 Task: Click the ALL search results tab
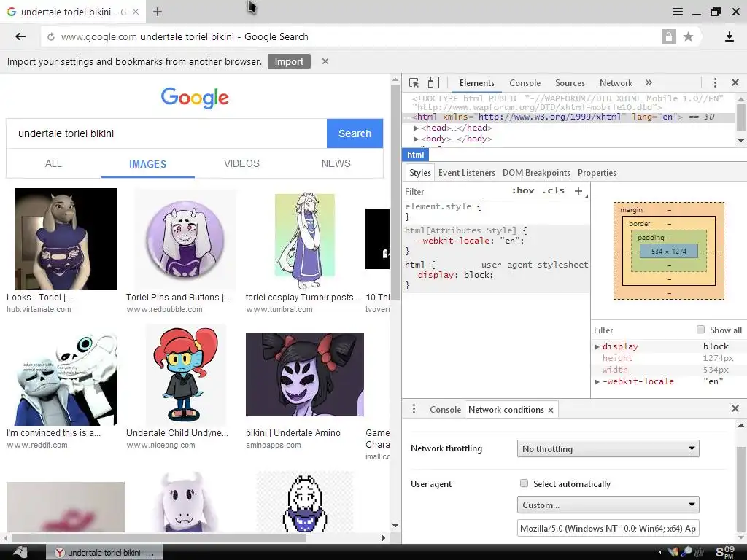[x=53, y=163]
